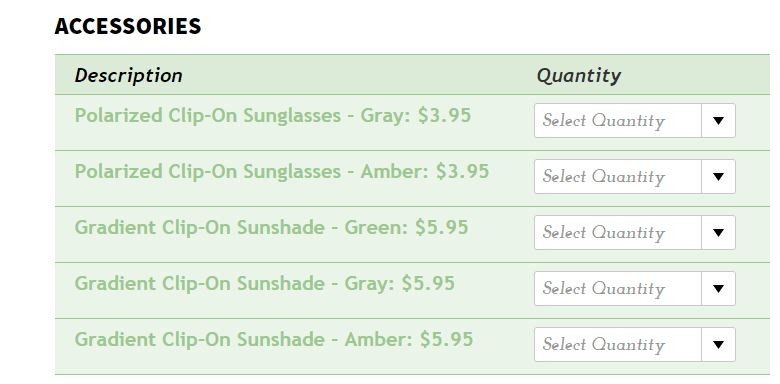Open dropdown arrow for Gradient Sunshade Amber

pyautogui.click(x=718, y=344)
